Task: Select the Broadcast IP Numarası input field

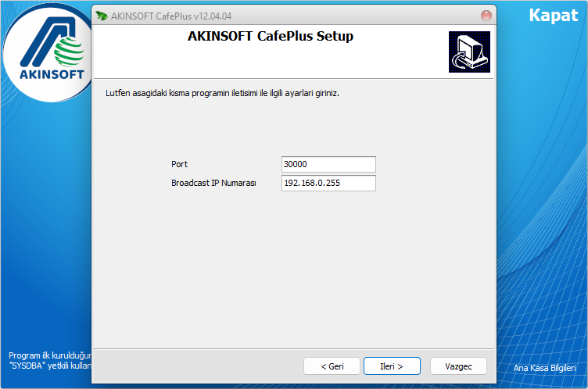Action: [x=328, y=183]
